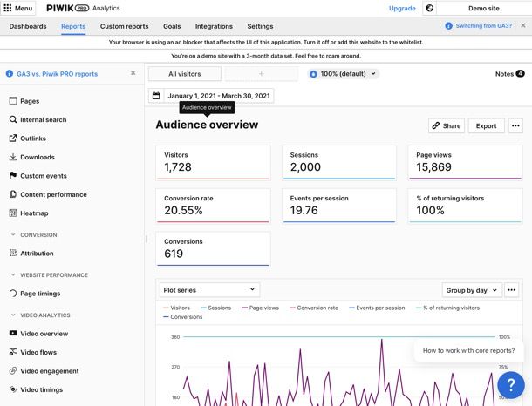Click the How to work with core reports tip

(x=468, y=350)
